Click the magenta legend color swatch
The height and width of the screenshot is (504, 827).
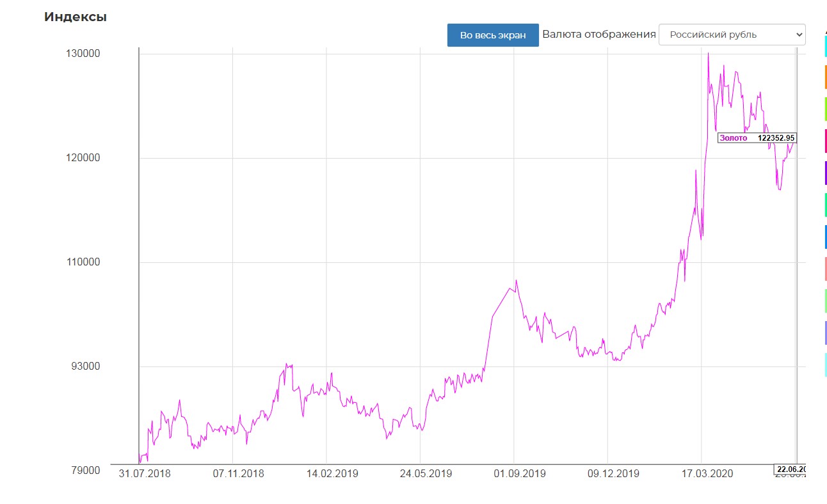click(x=825, y=141)
